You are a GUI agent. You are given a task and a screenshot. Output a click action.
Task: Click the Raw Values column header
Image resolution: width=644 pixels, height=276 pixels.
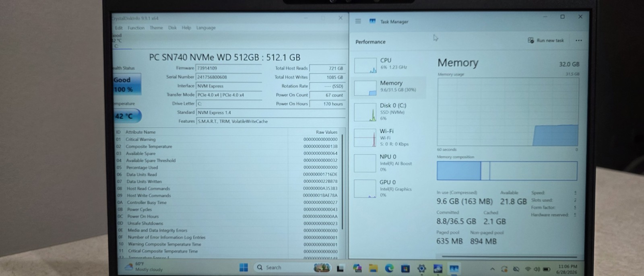click(x=314, y=132)
